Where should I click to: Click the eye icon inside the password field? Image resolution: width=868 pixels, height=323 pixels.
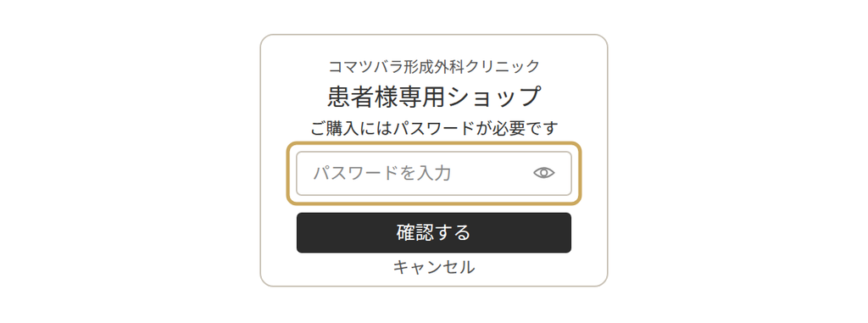click(543, 173)
